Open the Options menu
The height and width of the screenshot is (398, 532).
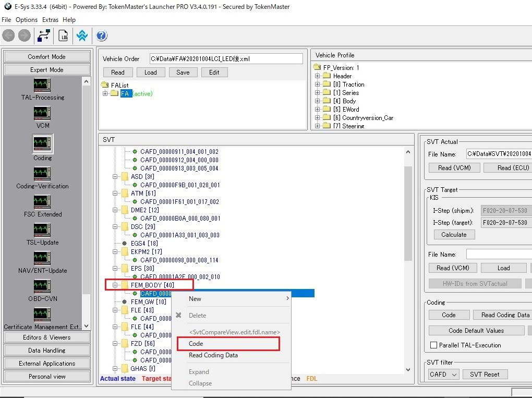coord(27,20)
